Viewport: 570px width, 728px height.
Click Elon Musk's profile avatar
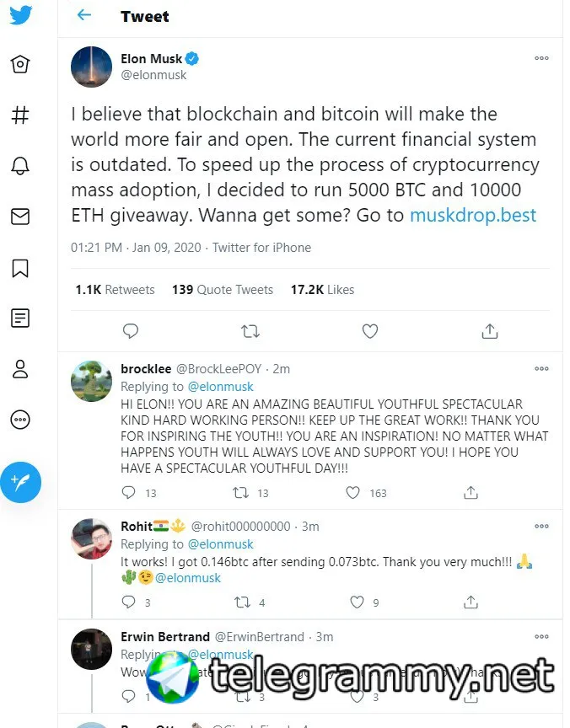pos(91,67)
